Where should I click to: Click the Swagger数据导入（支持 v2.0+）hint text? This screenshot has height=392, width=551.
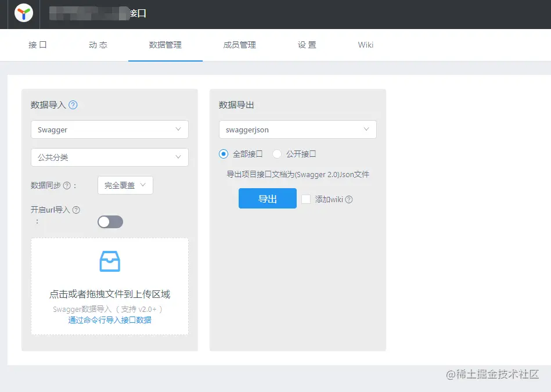click(x=108, y=310)
